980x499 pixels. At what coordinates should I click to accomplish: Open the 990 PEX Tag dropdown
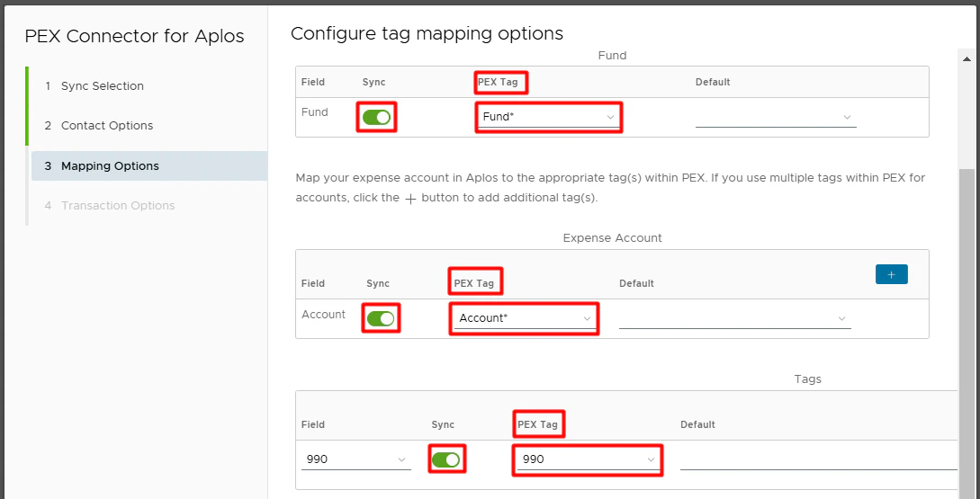point(589,459)
